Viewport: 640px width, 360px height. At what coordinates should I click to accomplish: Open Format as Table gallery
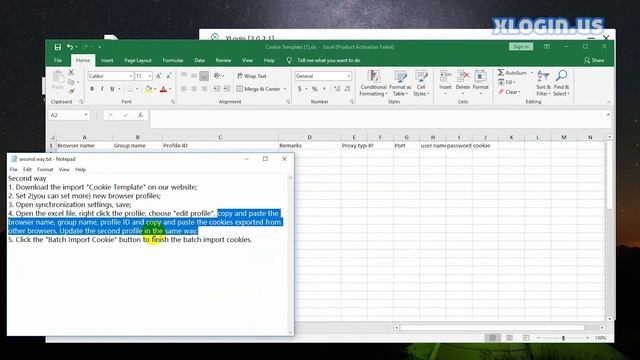pos(400,83)
